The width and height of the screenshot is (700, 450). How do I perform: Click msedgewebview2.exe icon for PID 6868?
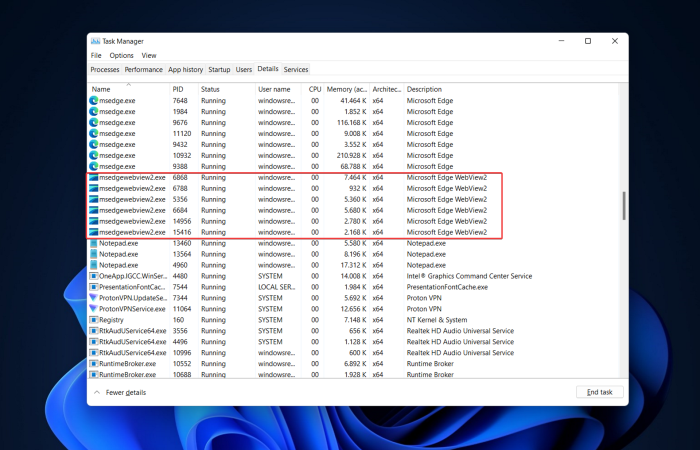94,177
